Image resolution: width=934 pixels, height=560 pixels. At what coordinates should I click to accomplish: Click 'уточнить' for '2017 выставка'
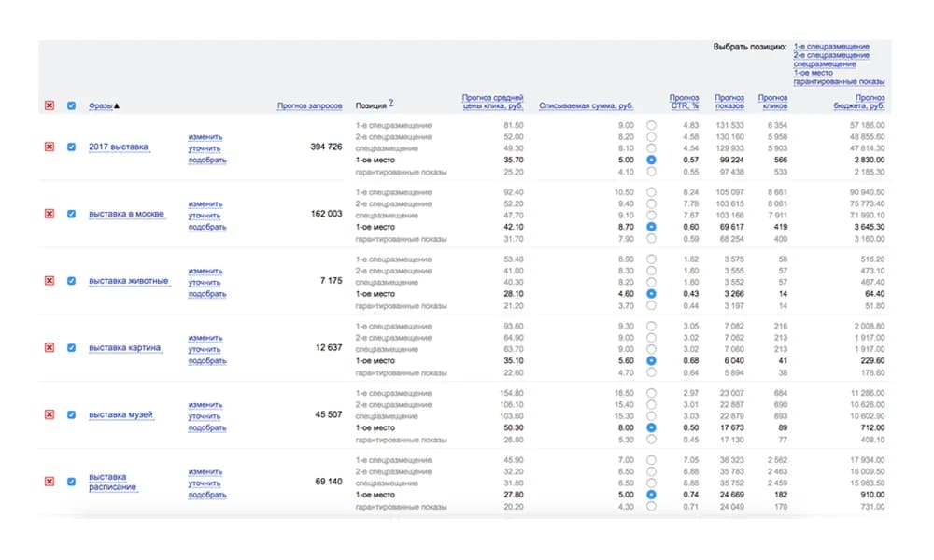[x=205, y=148]
